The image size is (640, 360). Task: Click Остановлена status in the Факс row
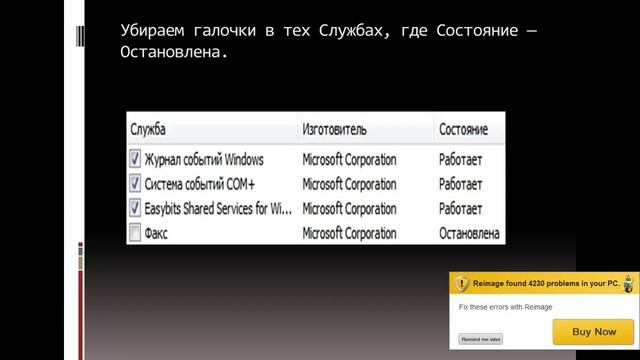469,233
